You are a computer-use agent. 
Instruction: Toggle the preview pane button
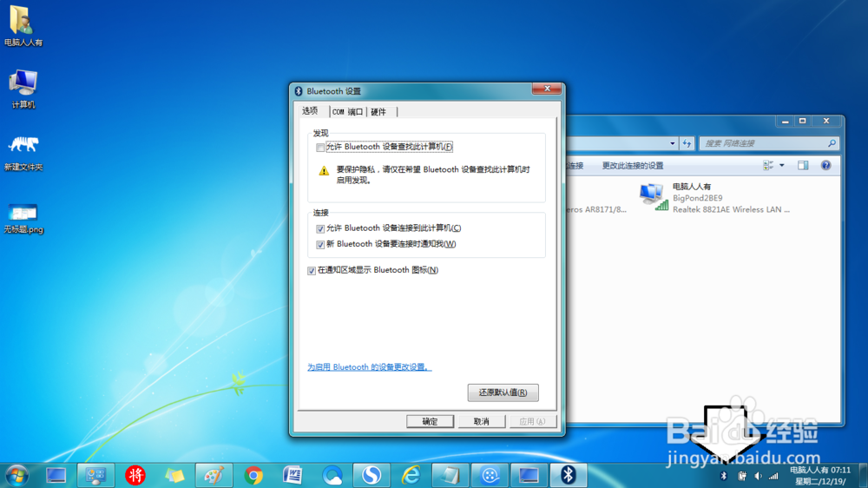point(803,166)
